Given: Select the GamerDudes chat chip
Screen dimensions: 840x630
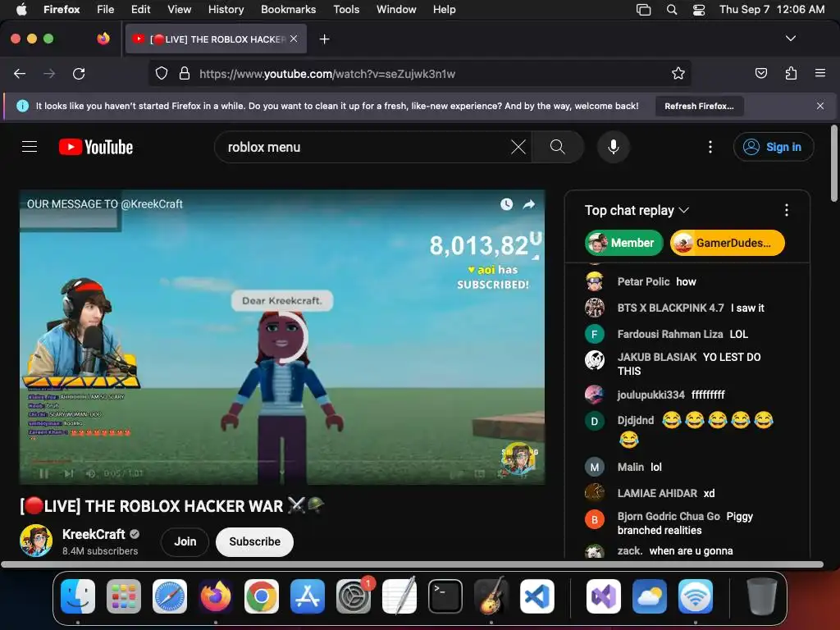Looking at the screenshot, I should coord(727,243).
